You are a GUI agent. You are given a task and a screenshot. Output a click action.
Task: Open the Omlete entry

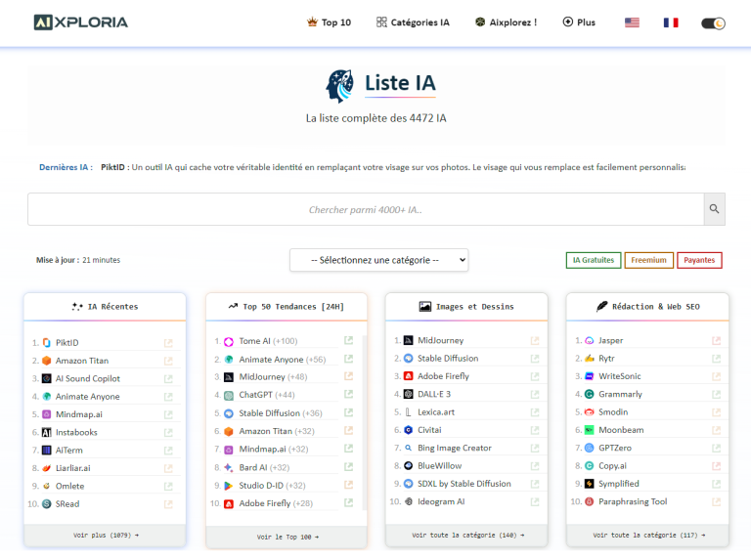pos(70,487)
